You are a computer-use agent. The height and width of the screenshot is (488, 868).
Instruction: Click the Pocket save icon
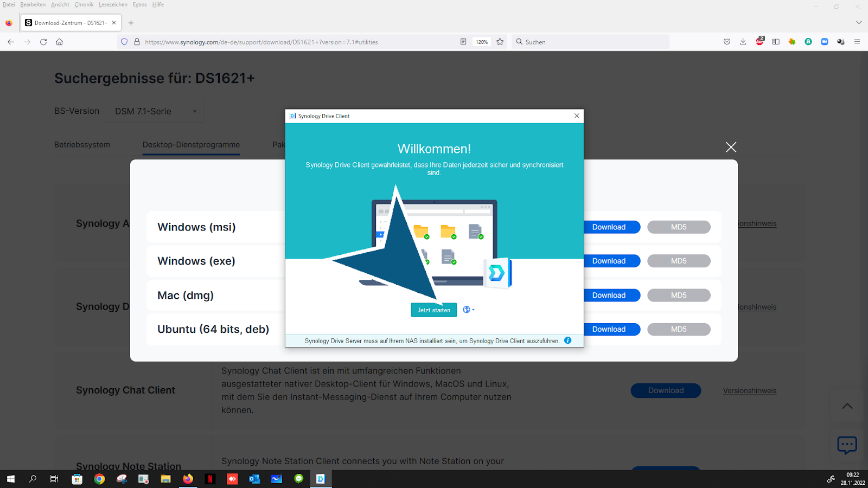pos(727,42)
